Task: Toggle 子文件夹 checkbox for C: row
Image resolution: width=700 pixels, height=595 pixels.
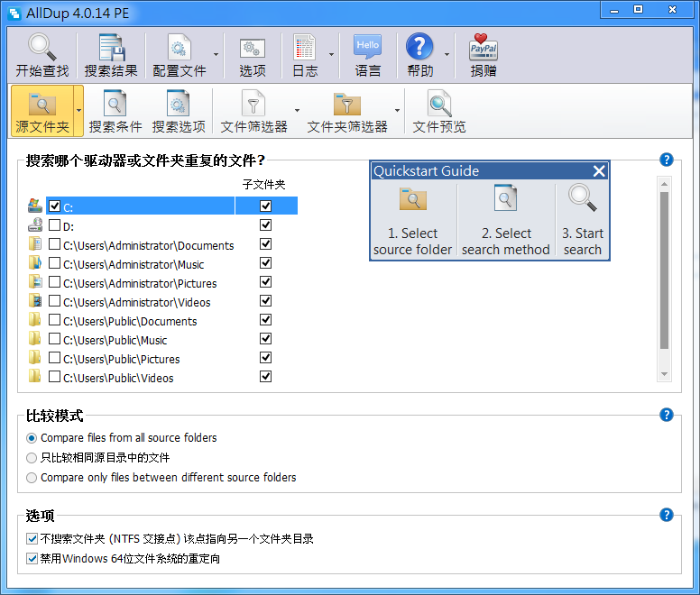Action: coord(265,206)
